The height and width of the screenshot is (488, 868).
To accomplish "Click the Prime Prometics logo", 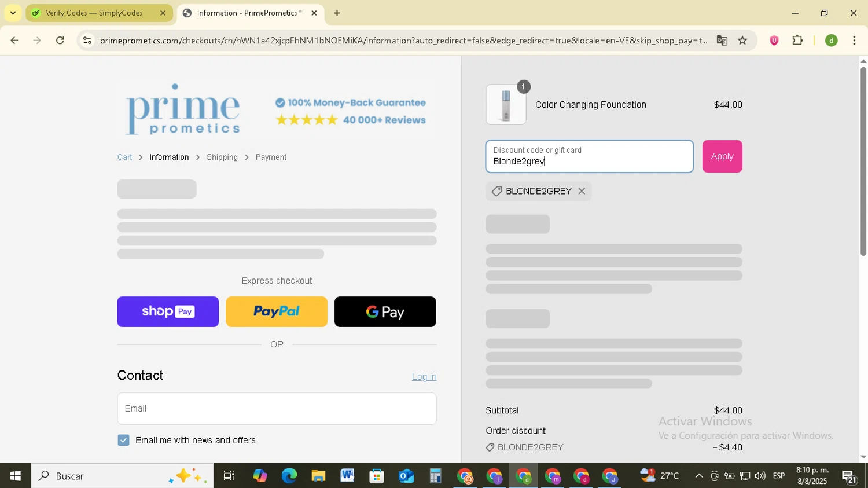I will [x=183, y=109].
